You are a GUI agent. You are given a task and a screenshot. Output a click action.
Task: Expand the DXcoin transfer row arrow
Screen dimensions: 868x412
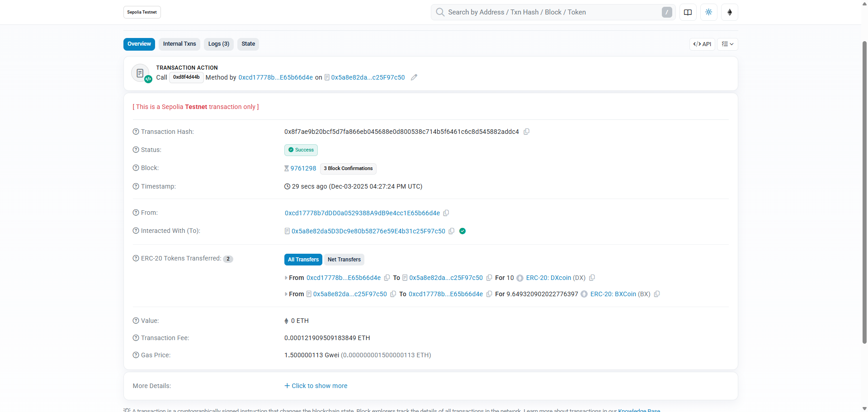pyautogui.click(x=286, y=278)
